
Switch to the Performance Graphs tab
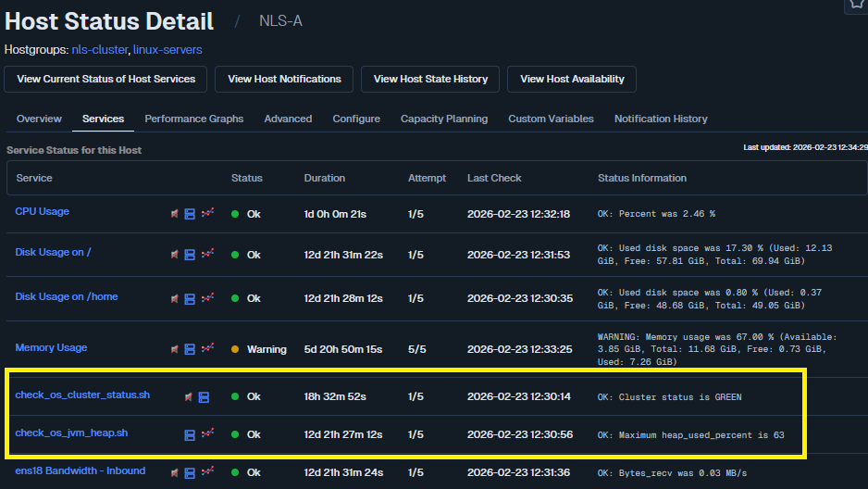pyautogui.click(x=194, y=119)
